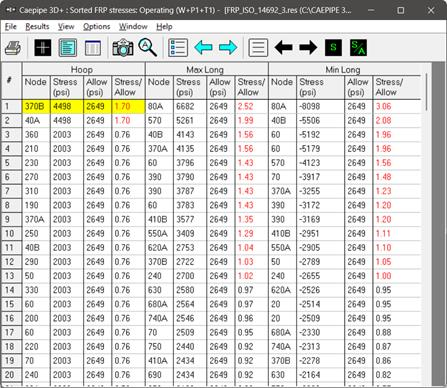Click Min Long ratio 1.00 in row 13

click(x=397, y=276)
